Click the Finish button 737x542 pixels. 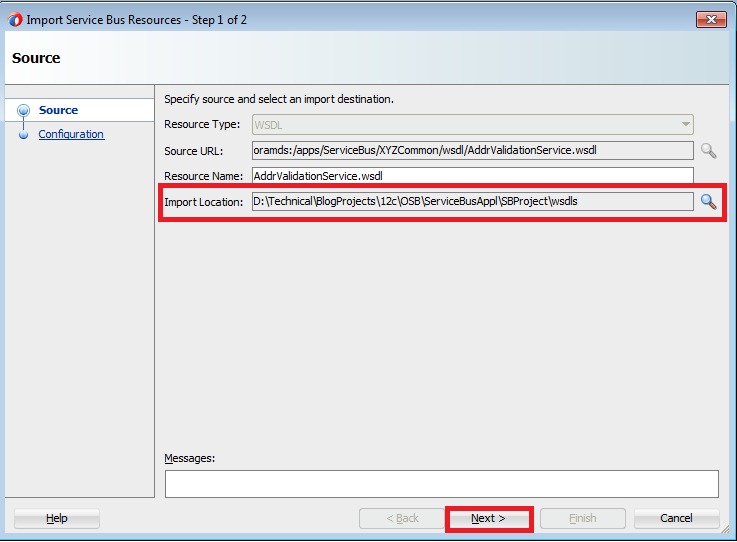tap(582, 518)
